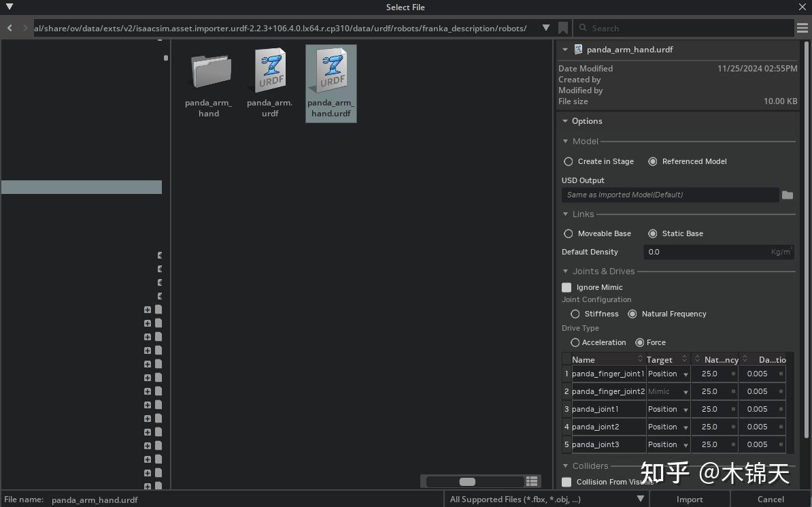The image size is (812, 507).
Task: Choose Stiffness for Joint Configuration
Action: point(575,314)
